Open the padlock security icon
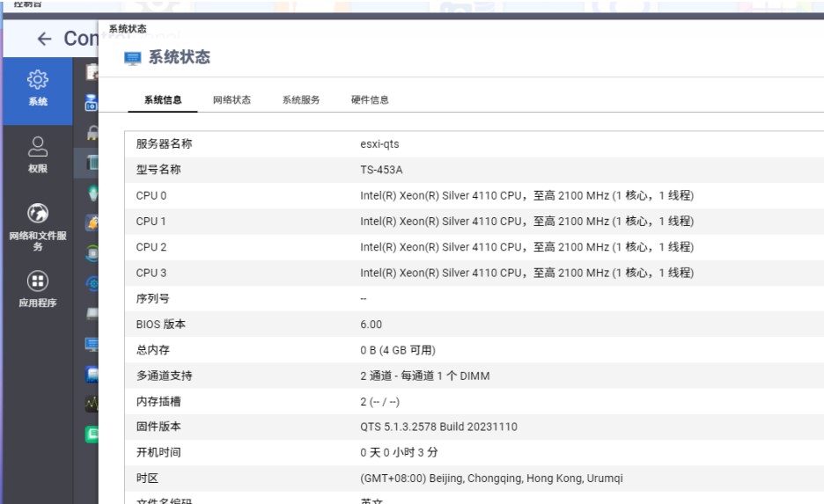The height and width of the screenshot is (504, 824). pos(92,132)
